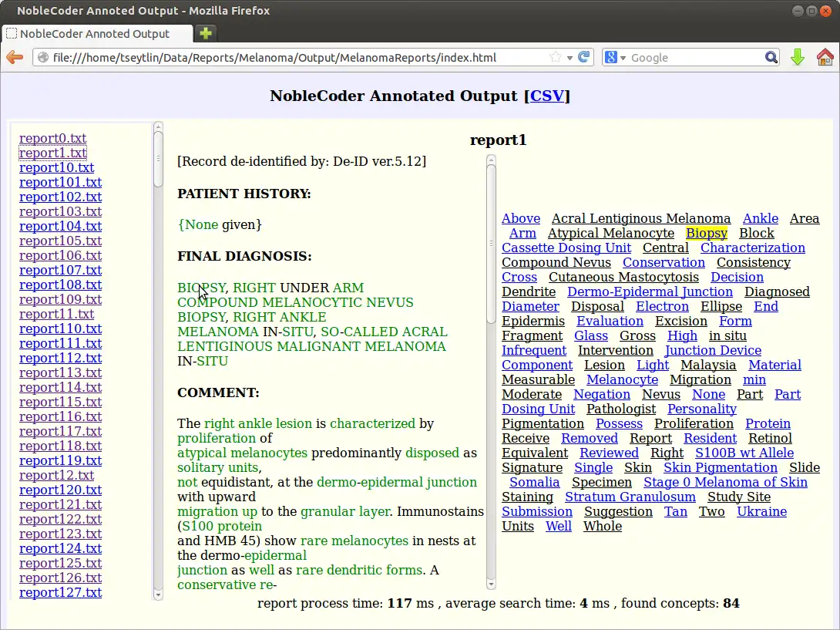840x630 pixels.
Task: Click the Cutaneous Mastocytosis concept
Action: 623,277
